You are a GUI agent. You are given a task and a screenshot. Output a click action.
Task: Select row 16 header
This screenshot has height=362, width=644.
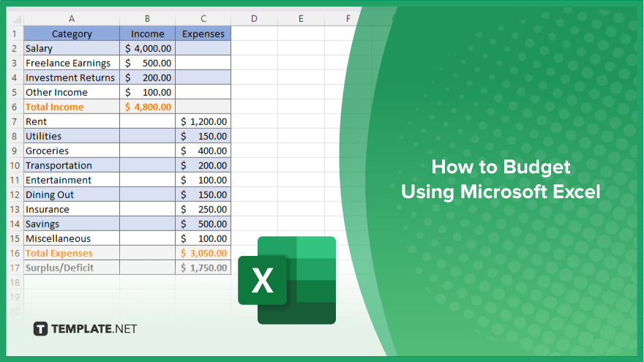point(15,253)
